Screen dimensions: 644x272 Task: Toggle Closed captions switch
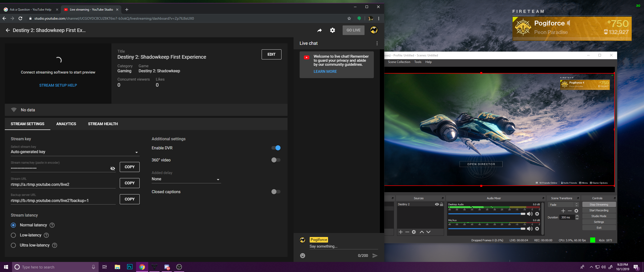tap(275, 191)
